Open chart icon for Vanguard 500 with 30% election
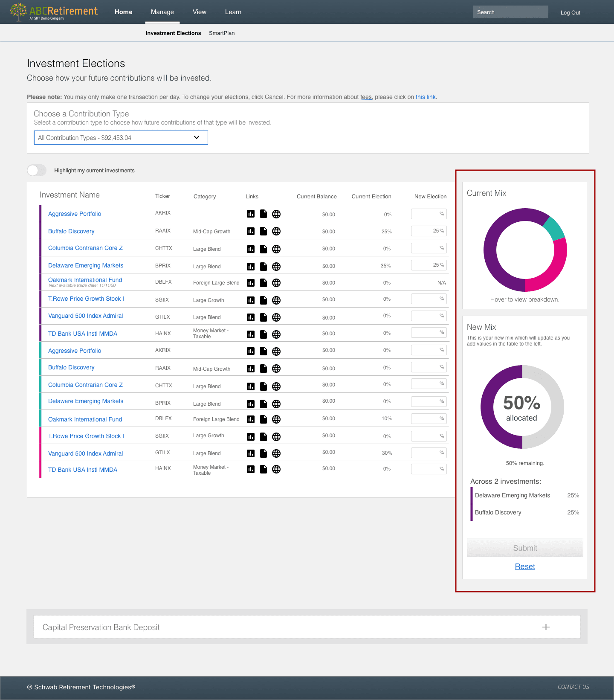This screenshot has width=614, height=700. click(251, 453)
